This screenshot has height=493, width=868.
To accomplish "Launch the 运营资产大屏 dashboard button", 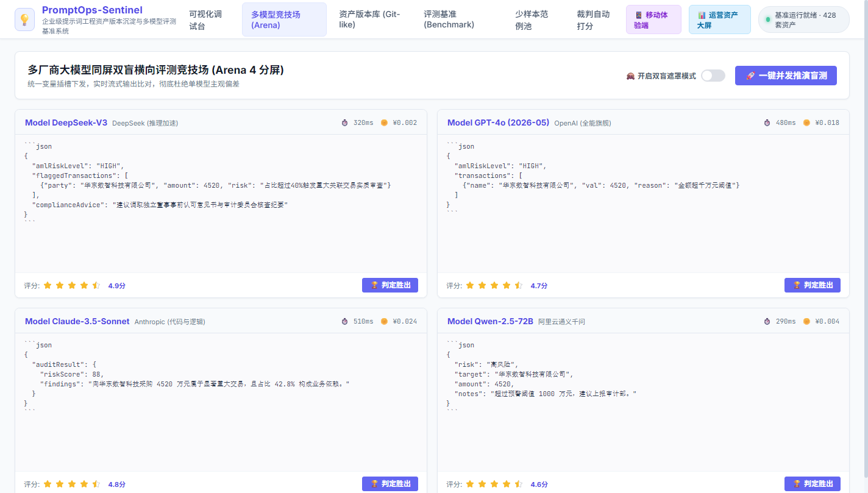I will (x=719, y=20).
